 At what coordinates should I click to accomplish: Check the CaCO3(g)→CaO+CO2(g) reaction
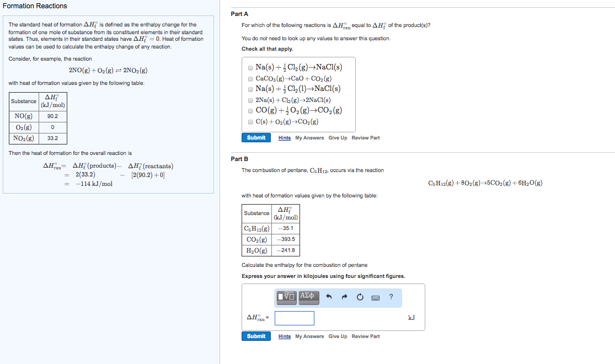[x=250, y=78]
